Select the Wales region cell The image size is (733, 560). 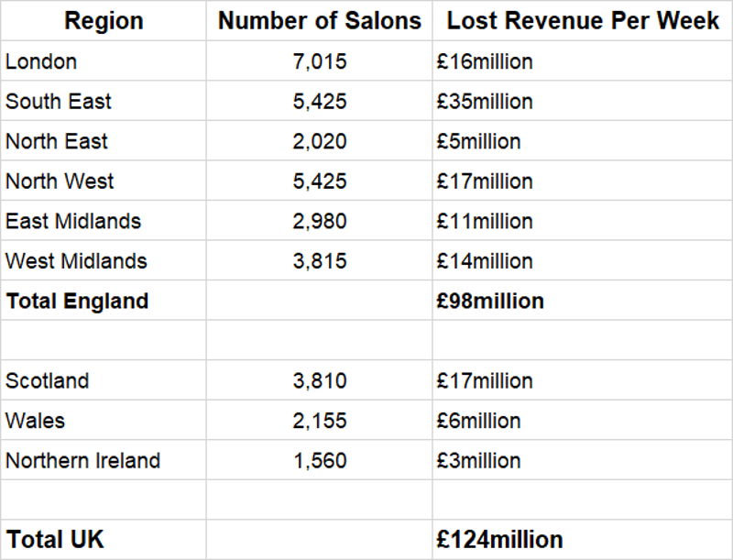coord(36,421)
